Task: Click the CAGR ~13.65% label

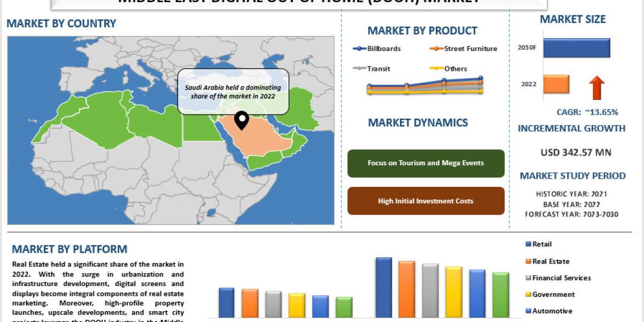Action: pyautogui.click(x=588, y=112)
